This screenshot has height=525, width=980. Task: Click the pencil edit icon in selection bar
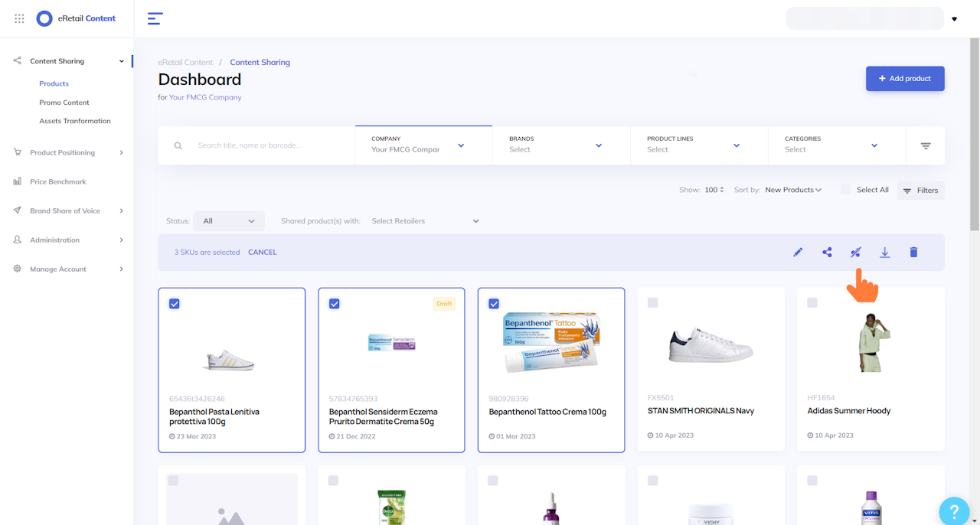pos(798,253)
